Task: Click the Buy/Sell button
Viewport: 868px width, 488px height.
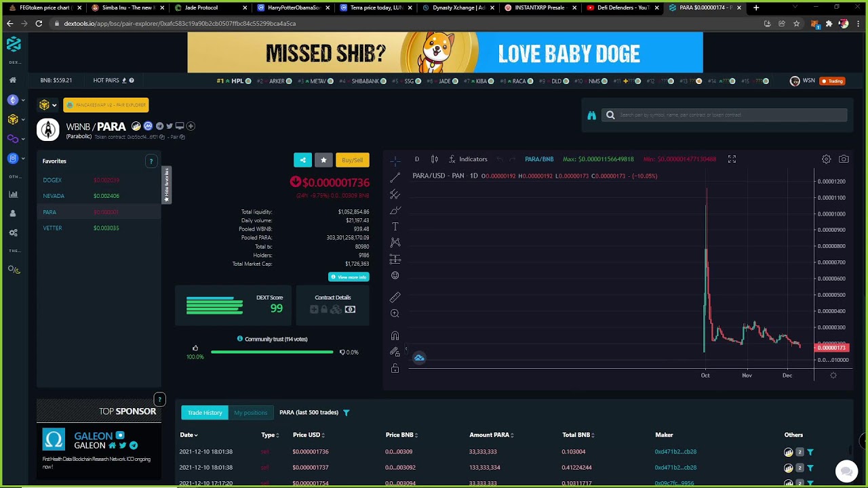Action: [353, 160]
